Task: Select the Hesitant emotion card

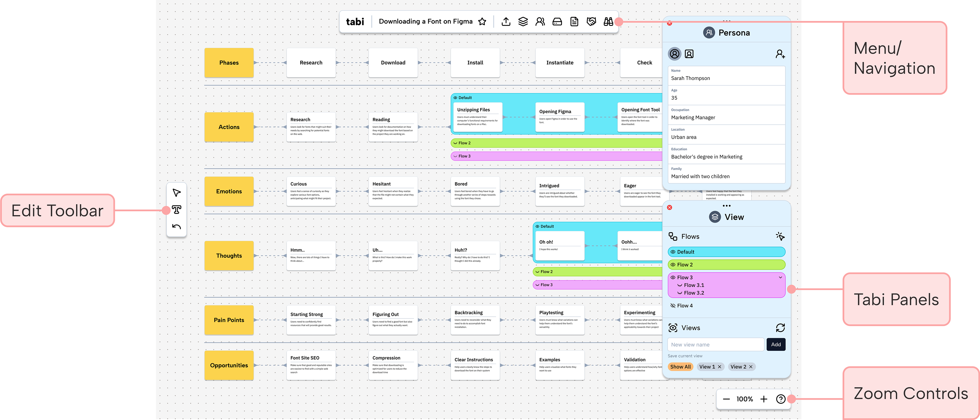Action: (393, 191)
